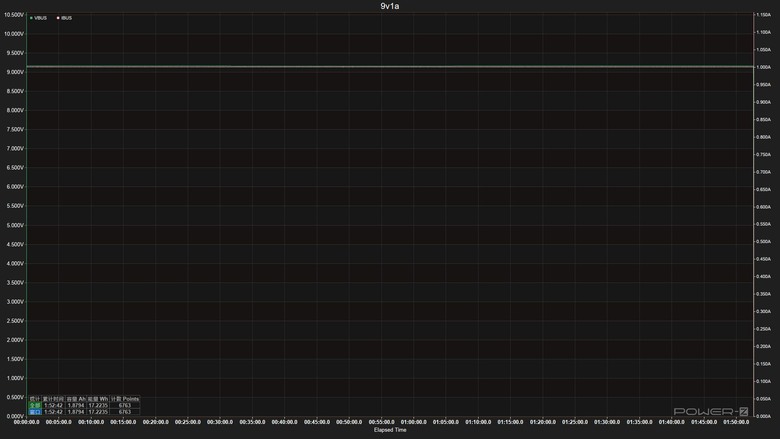This screenshot has width=780, height=439.
Task: Click 17.2235 value in the 全部 row
Action: (x=98, y=405)
